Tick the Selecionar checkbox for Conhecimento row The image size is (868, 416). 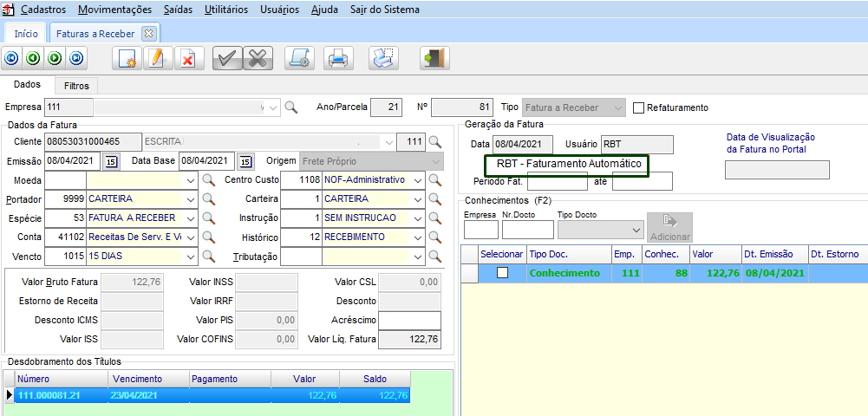pyautogui.click(x=502, y=273)
